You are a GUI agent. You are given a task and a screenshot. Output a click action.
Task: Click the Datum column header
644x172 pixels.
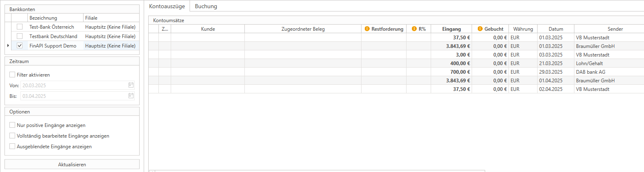click(556, 29)
